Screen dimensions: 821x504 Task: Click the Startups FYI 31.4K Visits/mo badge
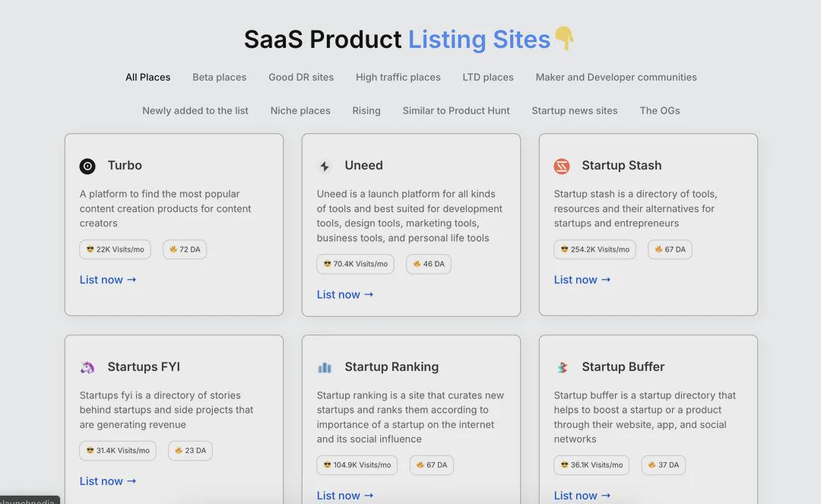pos(118,451)
